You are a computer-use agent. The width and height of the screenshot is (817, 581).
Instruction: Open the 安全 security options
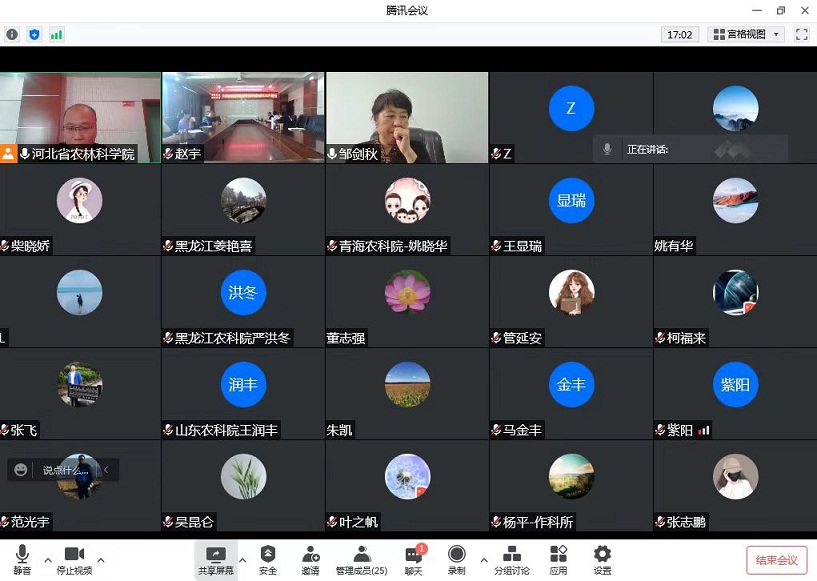(268, 559)
